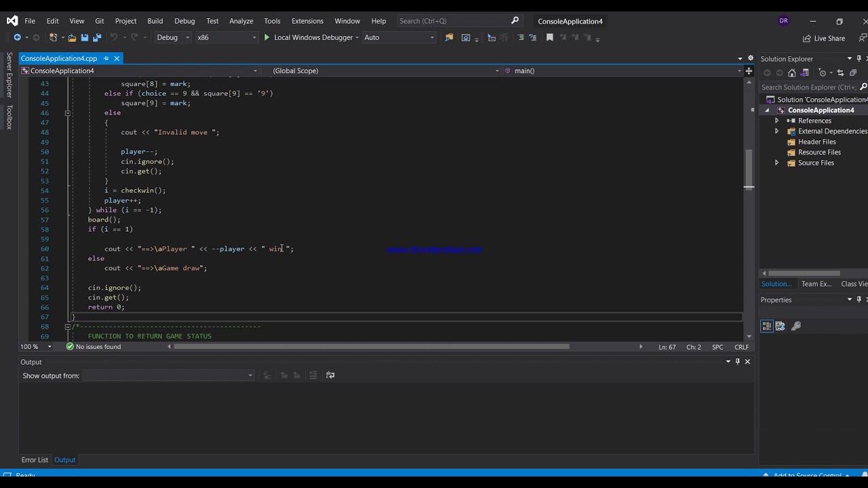Viewport: 868px width, 488px height.
Task: Click the Open File folder icon
Action: click(72, 37)
